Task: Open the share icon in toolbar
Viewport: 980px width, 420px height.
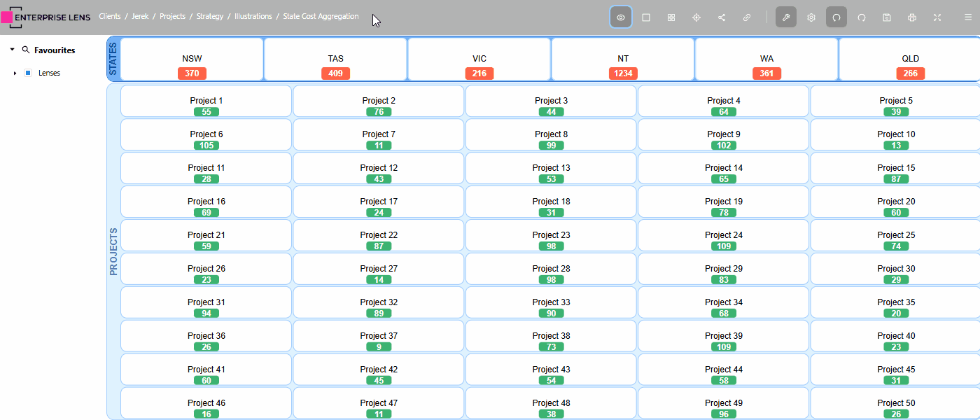Action: 722,17
